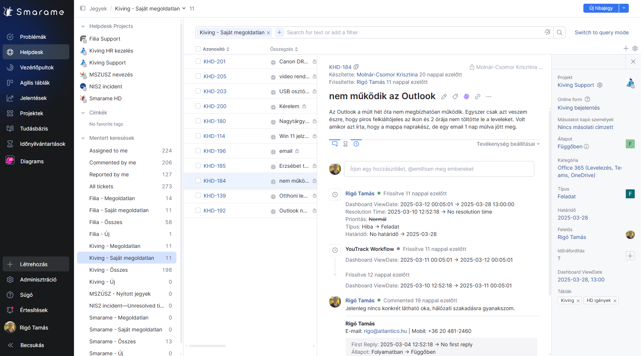The image size is (644, 356).
Task: Edit the ticket title with pencil icon
Action: 444,97
